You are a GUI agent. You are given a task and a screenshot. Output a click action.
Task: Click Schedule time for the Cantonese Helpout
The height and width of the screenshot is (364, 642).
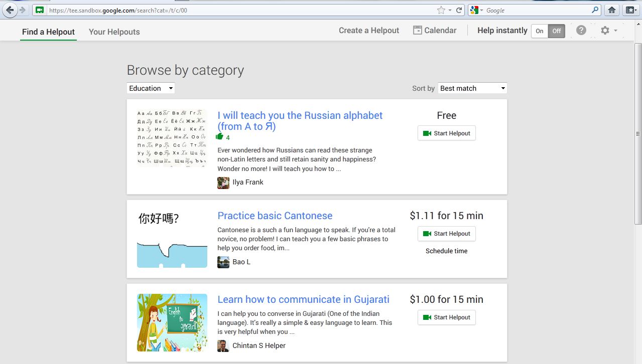coord(446,251)
